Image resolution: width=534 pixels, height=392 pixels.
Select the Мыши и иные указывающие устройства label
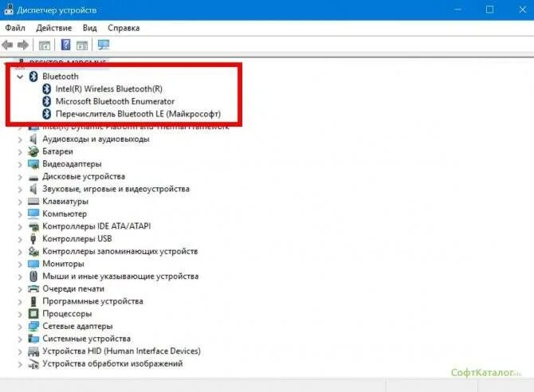(x=120, y=276)
